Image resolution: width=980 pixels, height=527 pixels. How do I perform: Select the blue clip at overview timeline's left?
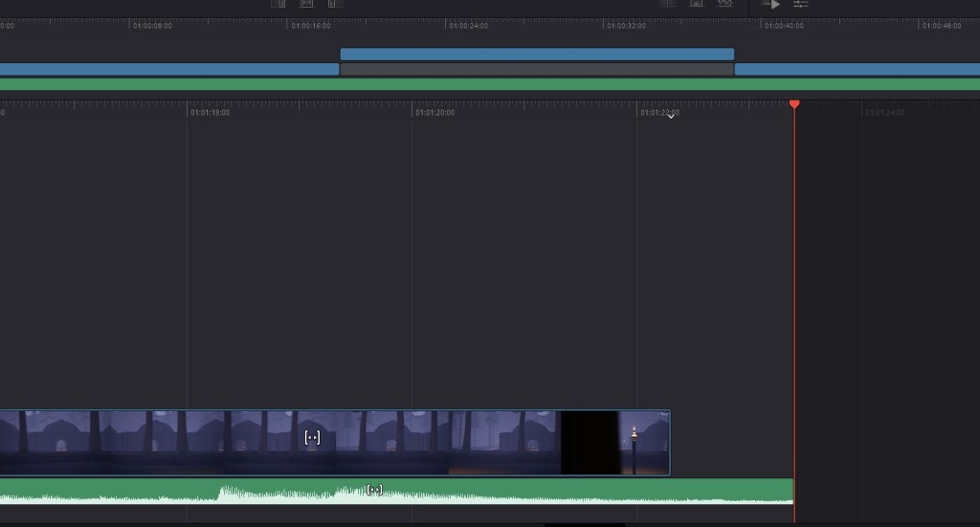click(168, 70)
